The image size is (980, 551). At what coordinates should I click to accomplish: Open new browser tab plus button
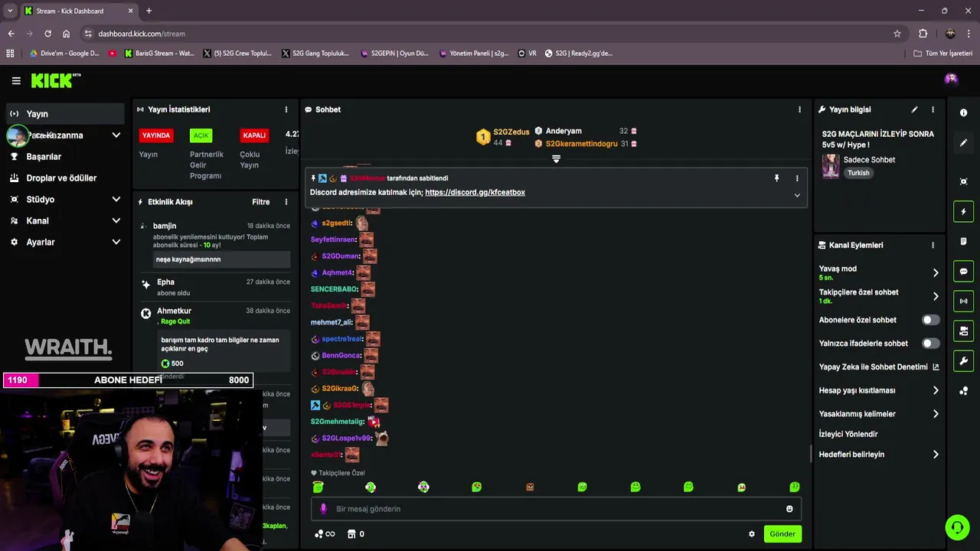point(149,11)
